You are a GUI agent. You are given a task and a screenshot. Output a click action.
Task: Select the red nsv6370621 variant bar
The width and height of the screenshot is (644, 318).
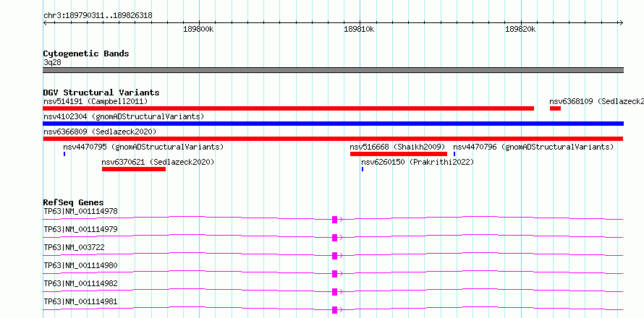tap(134, 169)
